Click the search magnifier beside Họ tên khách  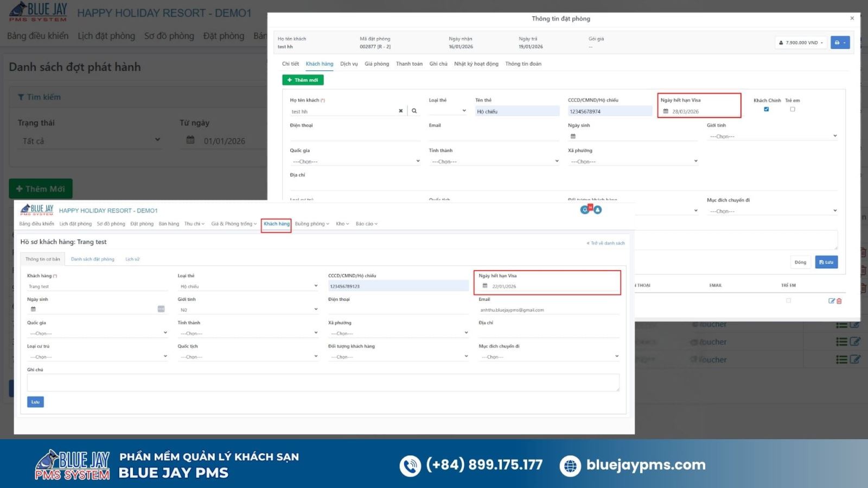[414, 111]
